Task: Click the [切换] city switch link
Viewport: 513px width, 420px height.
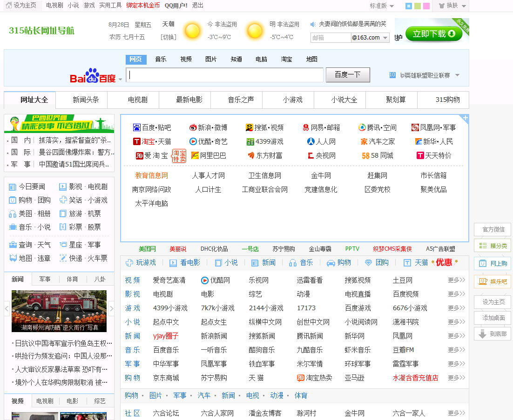Action: click(x=168, y=37)
